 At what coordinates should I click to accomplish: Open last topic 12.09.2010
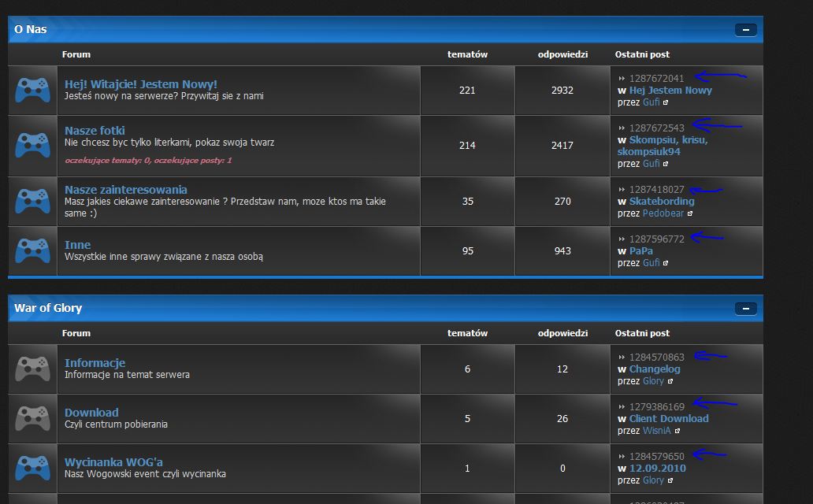point(658,469)
